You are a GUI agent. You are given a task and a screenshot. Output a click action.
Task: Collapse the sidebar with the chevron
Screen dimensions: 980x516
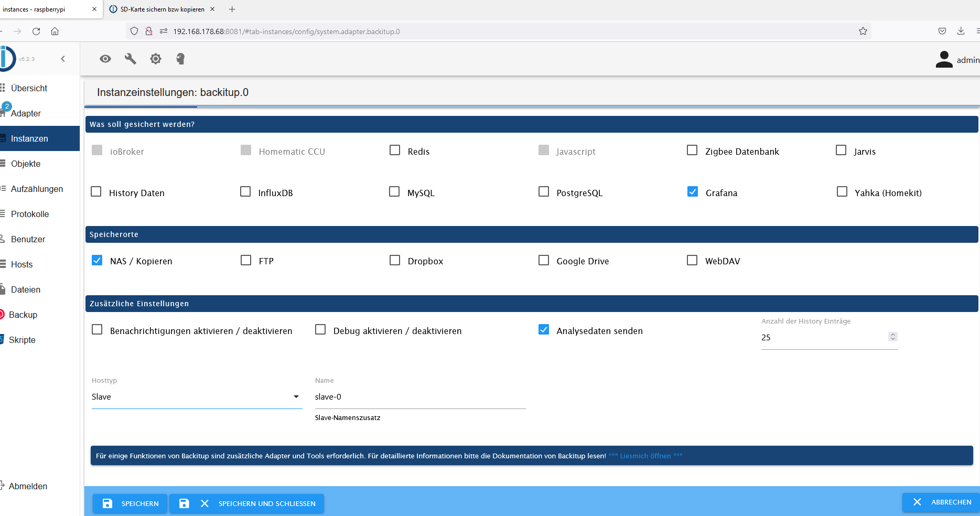[x=63, y=59]
